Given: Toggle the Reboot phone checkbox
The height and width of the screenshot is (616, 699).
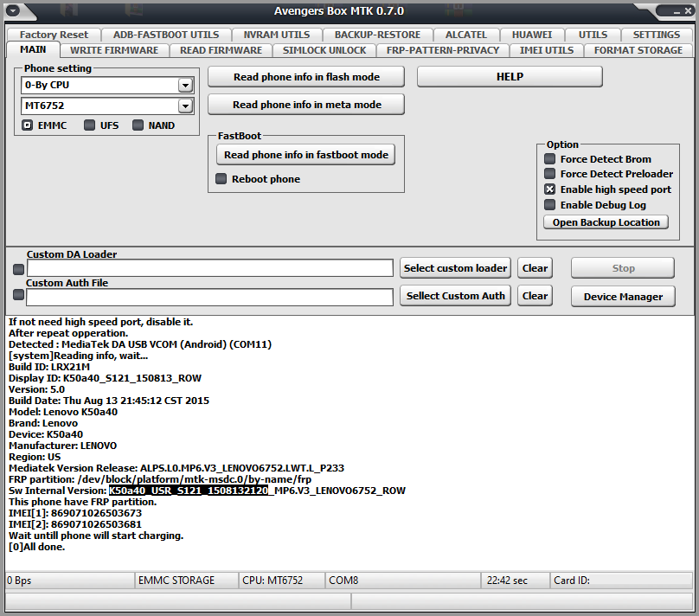Looking at the screenshot, I should (x=221, y=179).
